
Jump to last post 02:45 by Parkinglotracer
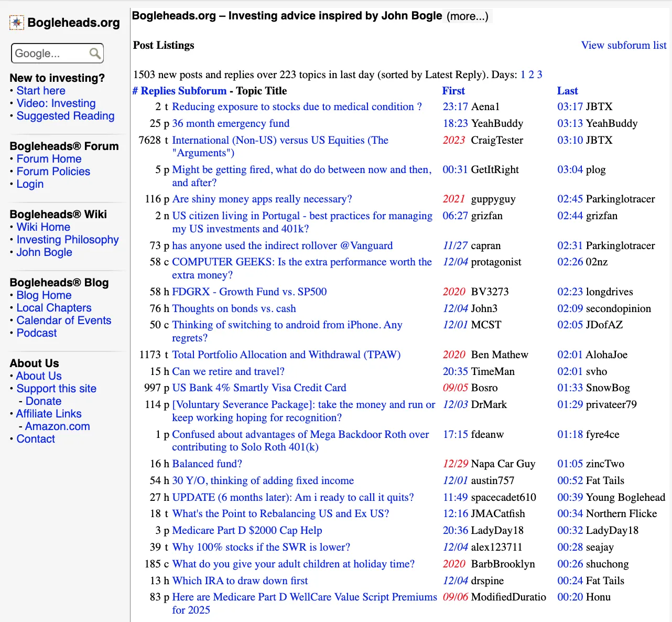click(570, 199)
